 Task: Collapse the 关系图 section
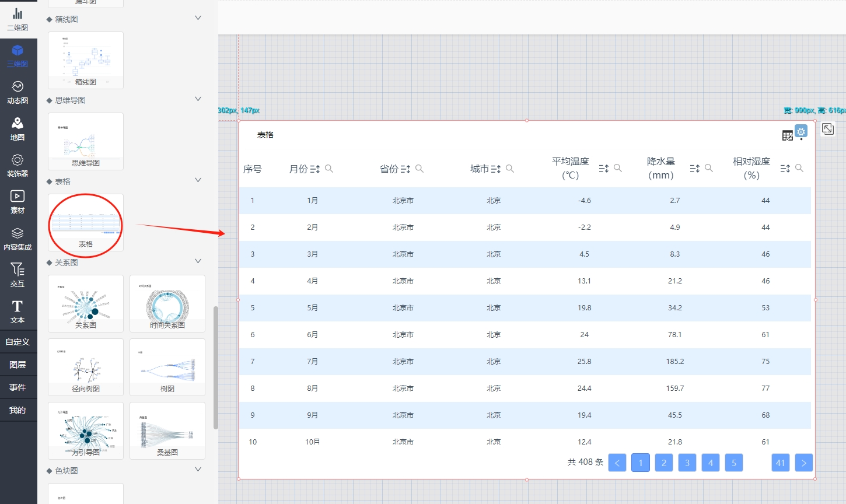198,261
